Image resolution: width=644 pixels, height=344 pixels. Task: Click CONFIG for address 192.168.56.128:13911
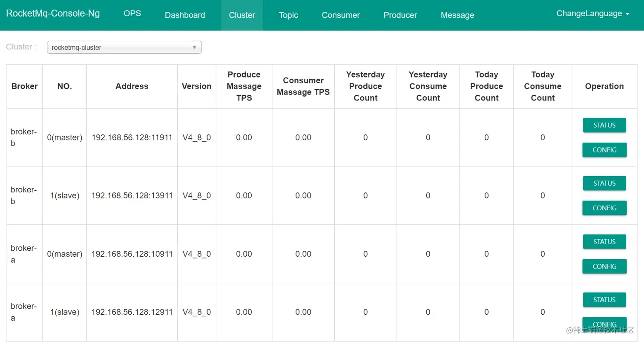coord(604,208)
